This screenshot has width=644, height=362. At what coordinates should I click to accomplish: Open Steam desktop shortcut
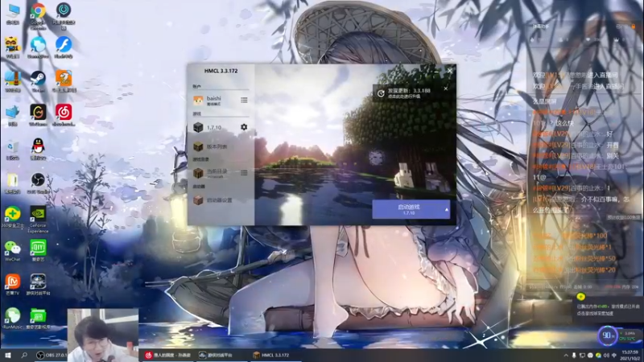click(38, 81)
